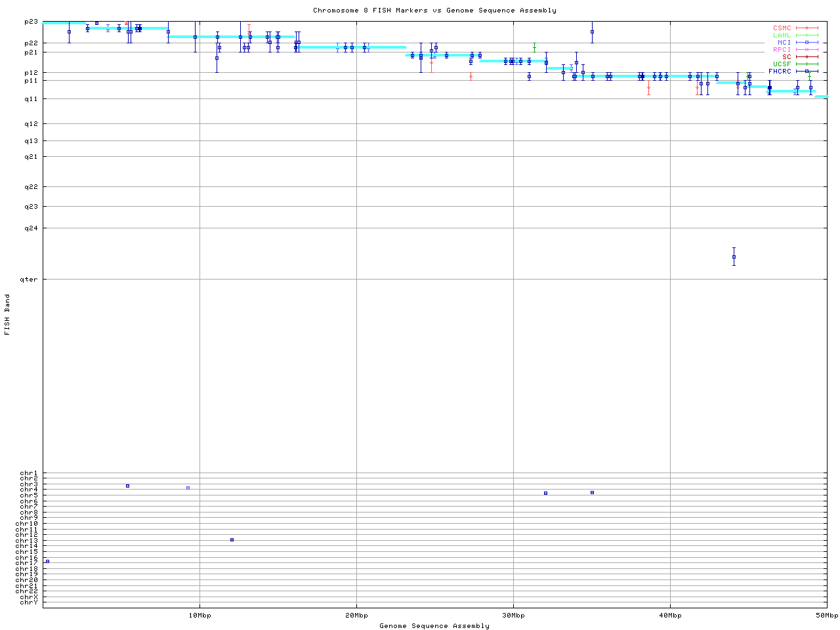Click the UCSF dark green legend marker

(x=807, y=64)
